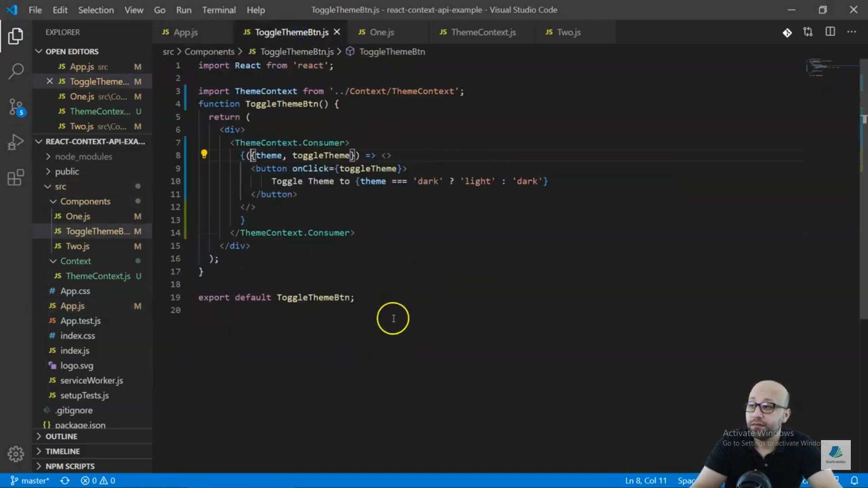The image size is (868, 488).
Task: Click the Components breadcrumb
Action: click(209, 52)
